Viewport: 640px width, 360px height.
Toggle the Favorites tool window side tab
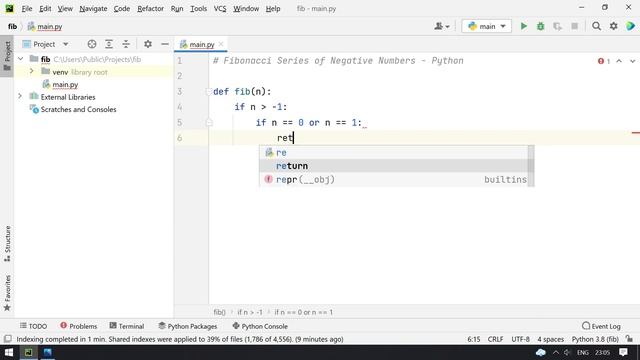pyautogui.click(x=7, y=293)
